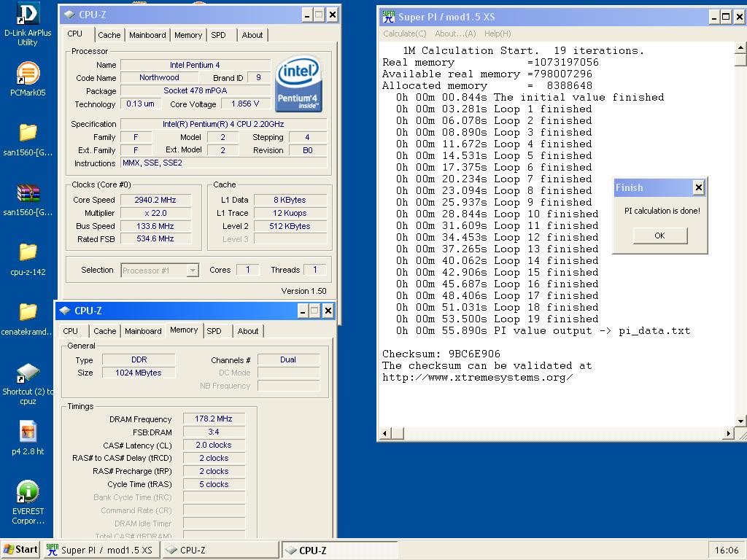This screenshot has width=747, height=560.
Task: Select the CPU tab in top CPU-Z window
Action: [x=75, y=34]
